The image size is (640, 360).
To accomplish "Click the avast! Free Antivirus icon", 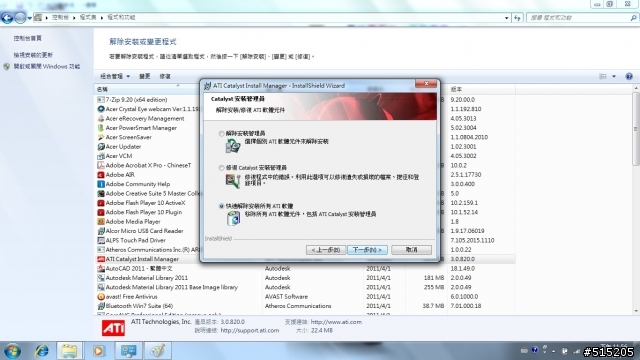I will click(x=101, y=297).
